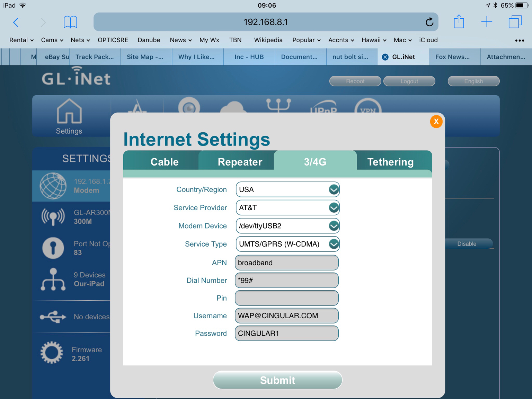Open a new tab with plus icon
The width and height of the screenshot is (532, 399).
tap(487, 22)
